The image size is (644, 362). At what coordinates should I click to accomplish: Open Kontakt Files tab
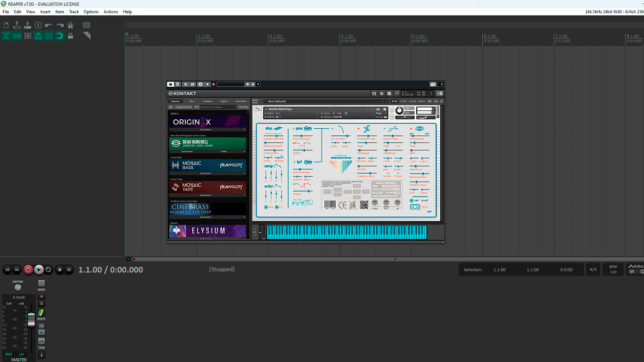(x=191, y=101)
